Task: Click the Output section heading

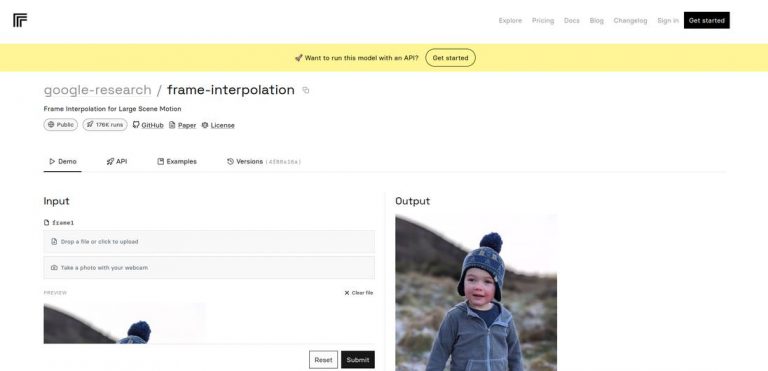Action: tap(412, 201)
